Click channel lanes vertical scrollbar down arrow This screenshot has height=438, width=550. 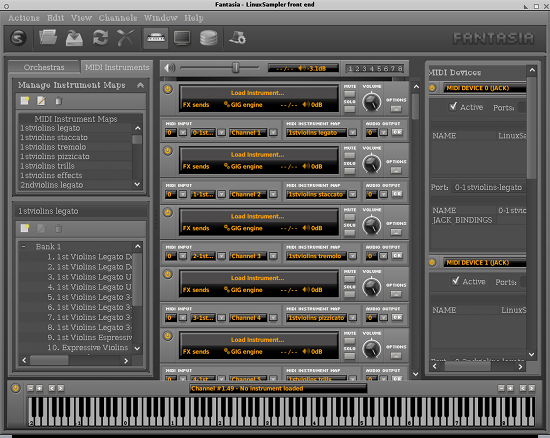point(416,374)
